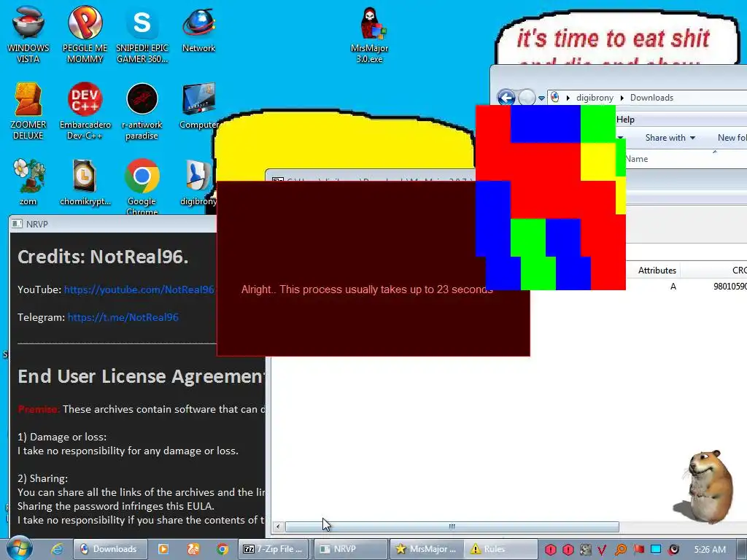Click the attribute value 'A' in 7-Zip
747x560 pixels.
(x=673, y=287)
